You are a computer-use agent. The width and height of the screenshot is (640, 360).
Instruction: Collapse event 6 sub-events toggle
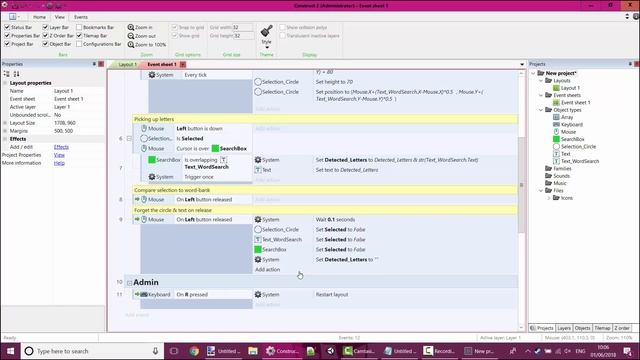click(x=129, y=139)
